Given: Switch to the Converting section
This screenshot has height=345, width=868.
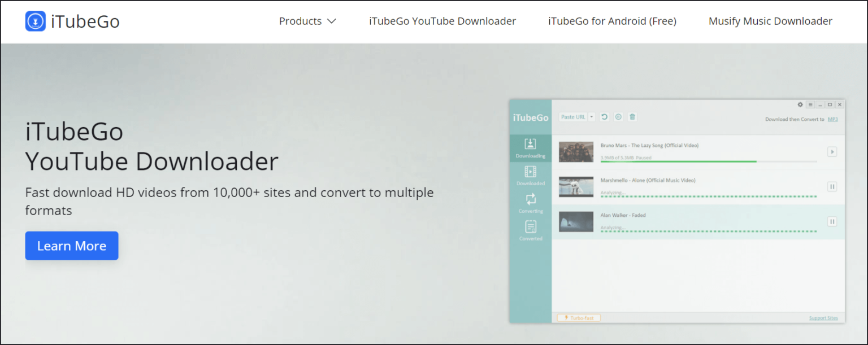Looking at the screenshot, I should click(530, 203).
